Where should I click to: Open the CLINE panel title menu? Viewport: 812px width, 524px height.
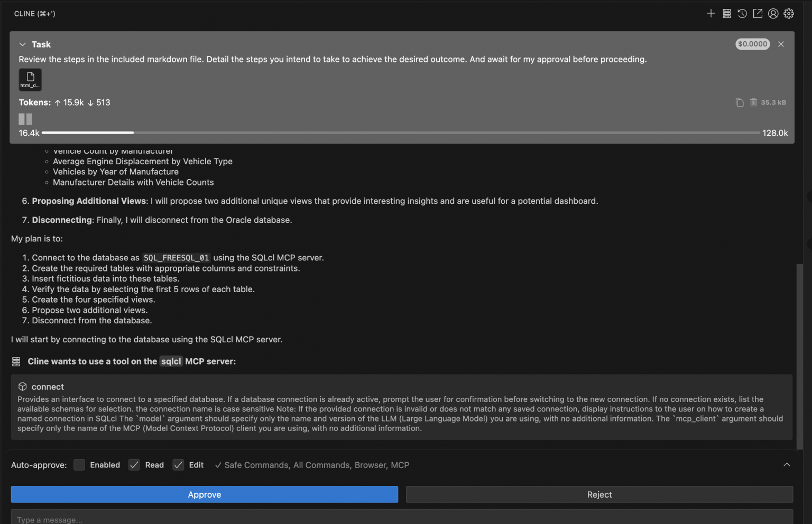coord(35,13)
